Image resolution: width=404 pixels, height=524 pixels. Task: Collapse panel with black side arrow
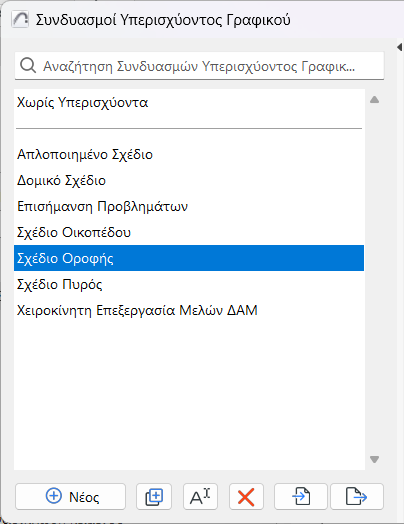(400, 47)
